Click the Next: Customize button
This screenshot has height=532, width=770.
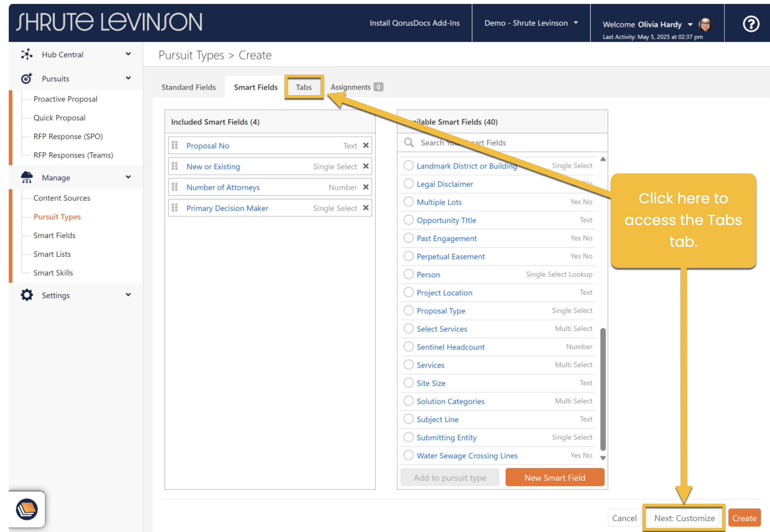(684, 518)
